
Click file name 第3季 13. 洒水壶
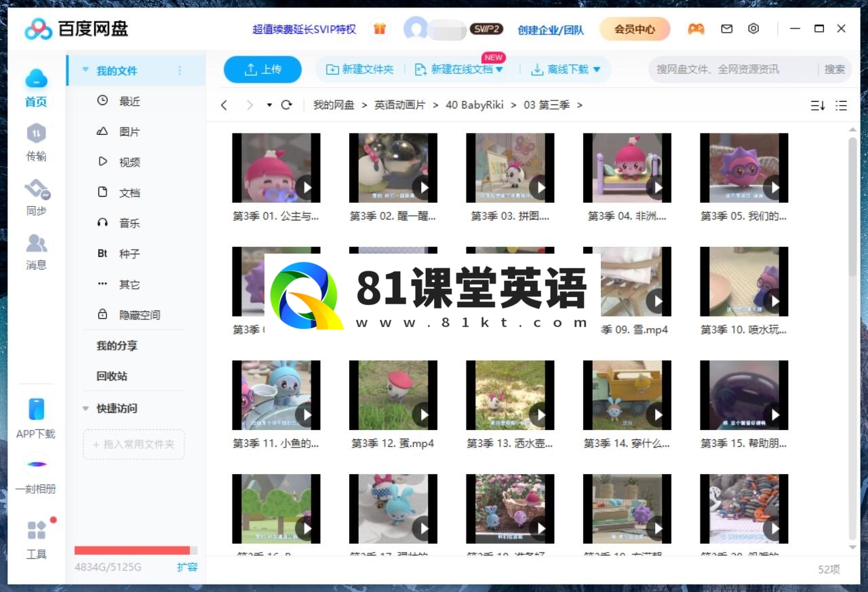(x=510, y=443)
